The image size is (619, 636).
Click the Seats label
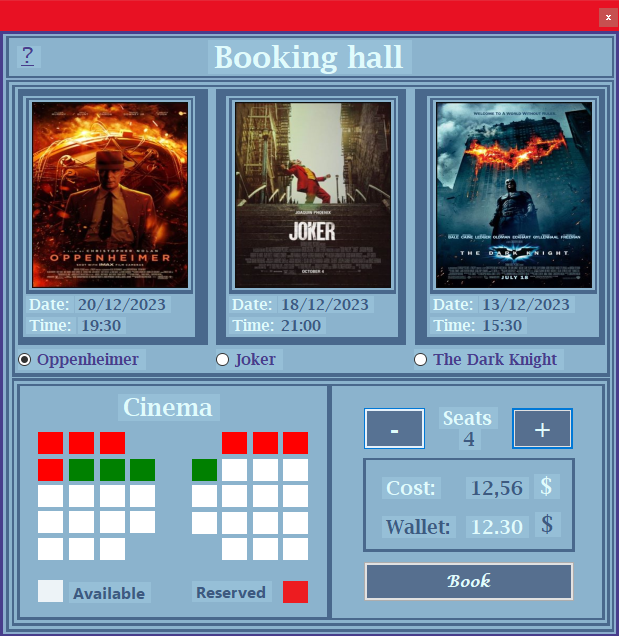coord(468,418)
